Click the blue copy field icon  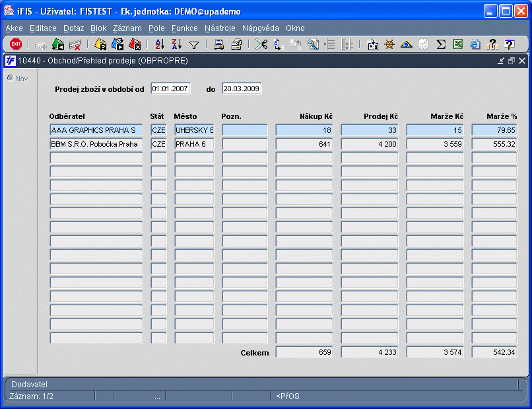pos(279,44)
